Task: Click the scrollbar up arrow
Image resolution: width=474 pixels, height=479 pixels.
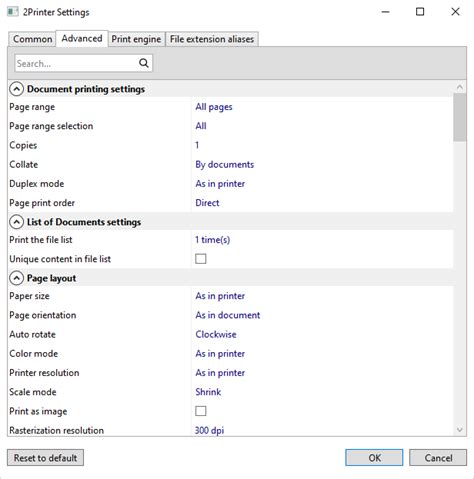Action: (460, 87)
